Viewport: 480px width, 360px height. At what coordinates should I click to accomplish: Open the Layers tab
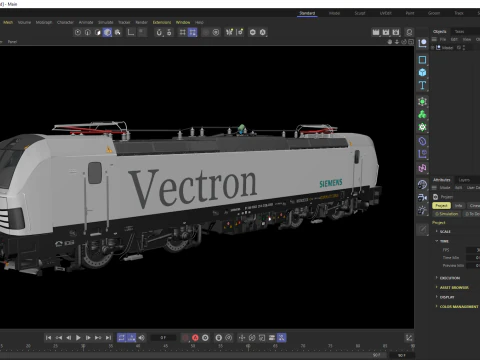(464, 180)
